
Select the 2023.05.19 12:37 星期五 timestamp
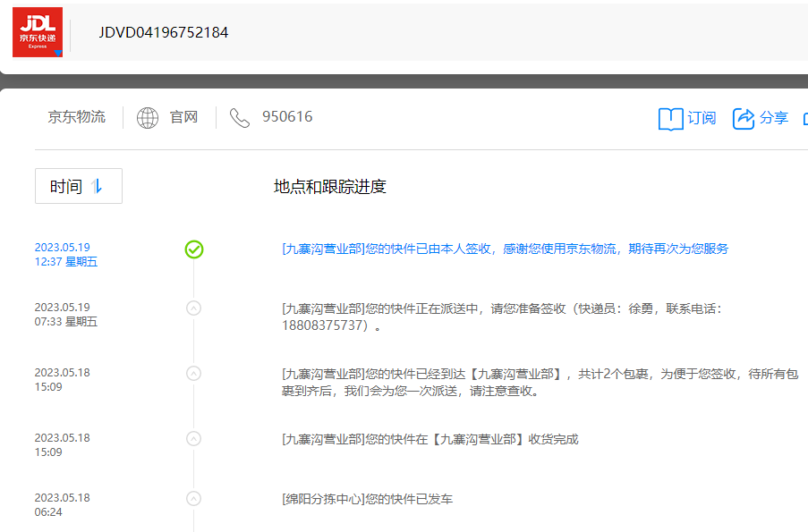(66, 255)
